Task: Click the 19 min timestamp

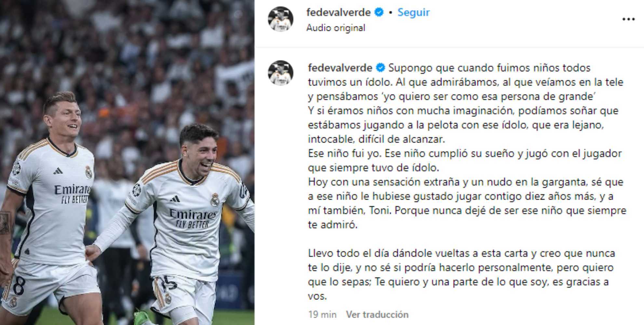Action: point(322,315)
